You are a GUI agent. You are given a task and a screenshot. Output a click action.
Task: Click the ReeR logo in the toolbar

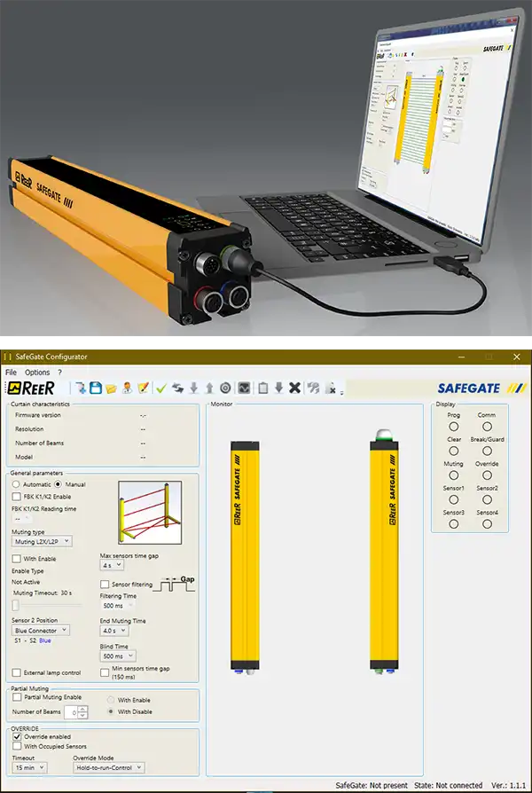31,388
